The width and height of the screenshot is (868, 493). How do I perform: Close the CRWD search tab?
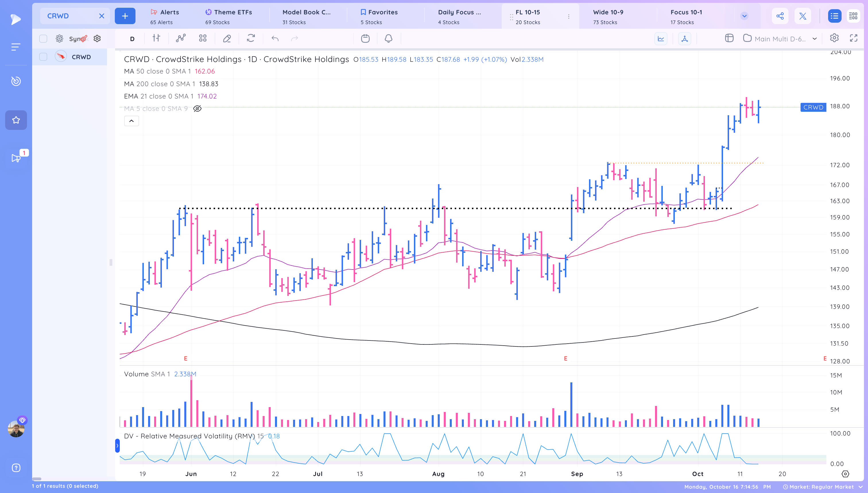pos(102,16)
